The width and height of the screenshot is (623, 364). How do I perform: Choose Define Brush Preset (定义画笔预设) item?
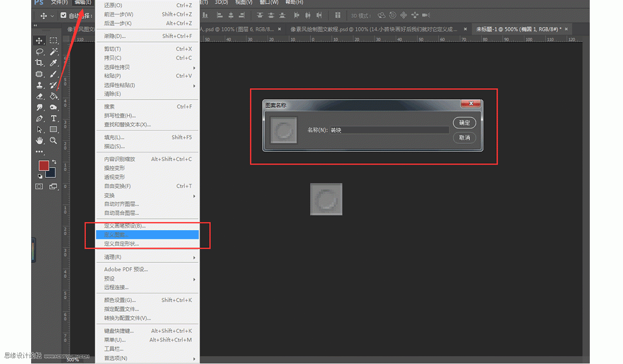click(147, 226)
